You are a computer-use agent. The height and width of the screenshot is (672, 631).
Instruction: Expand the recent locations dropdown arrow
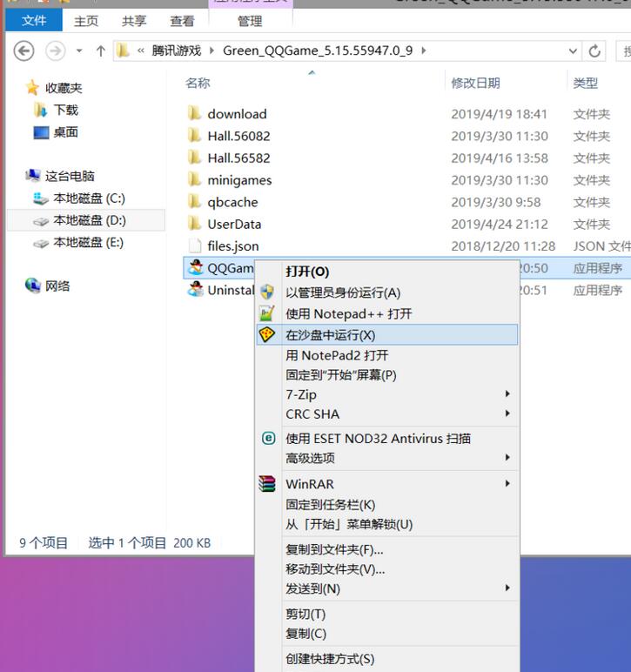pyautogui.click(x=79, y=50)
